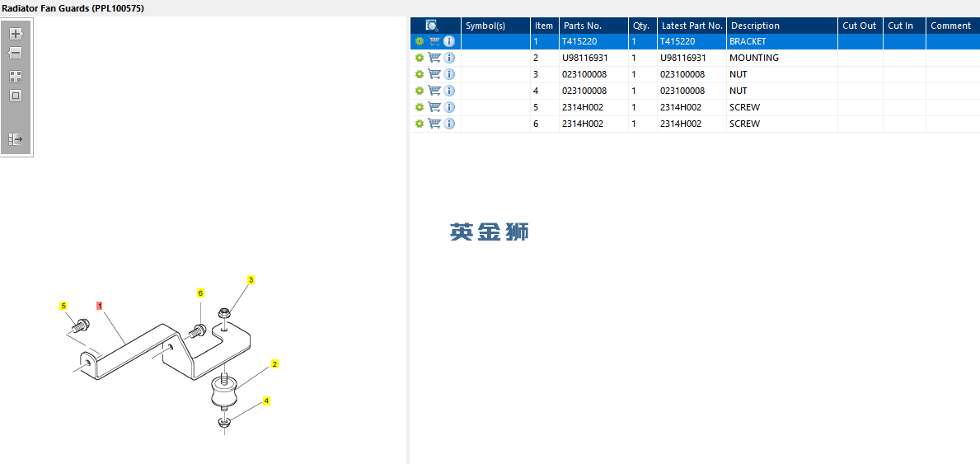Click the Cut In column header
The image size is (980, 464).
point(904,26)
